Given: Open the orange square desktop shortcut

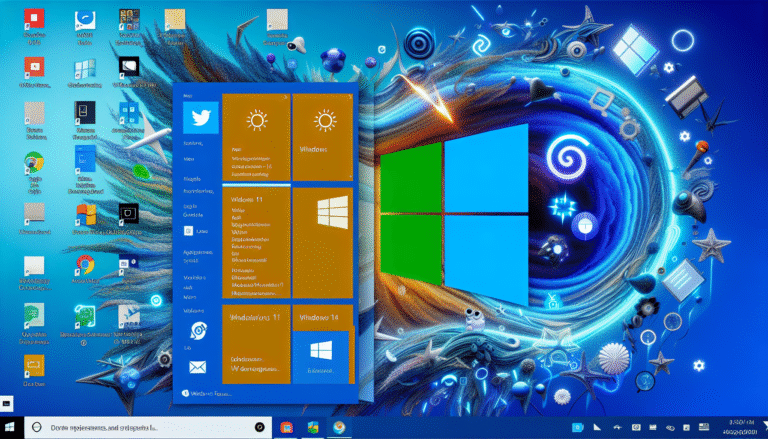Looking at the screenshot, I should [34, 366].
